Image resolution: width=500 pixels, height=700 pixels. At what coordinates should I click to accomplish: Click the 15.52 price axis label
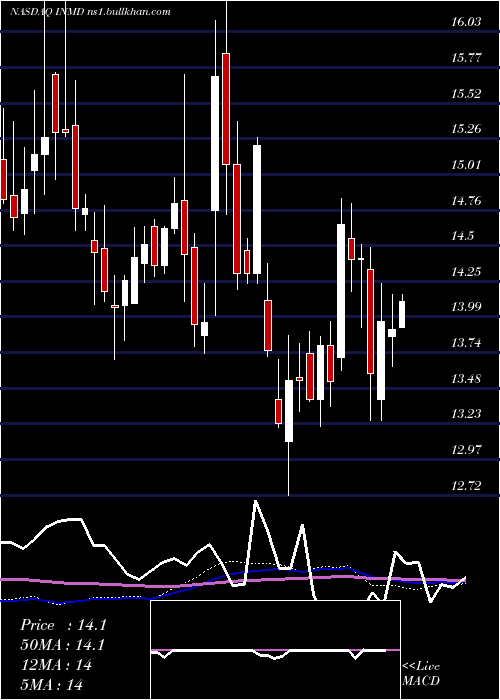coord(466,93)
